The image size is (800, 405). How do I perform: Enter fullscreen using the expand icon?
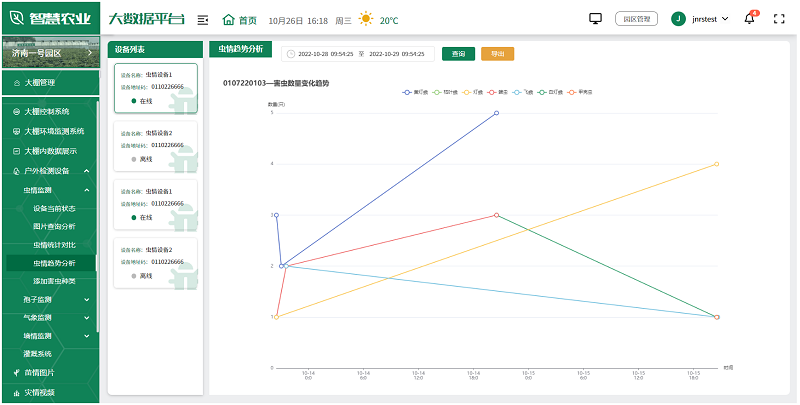tap(779, 19)
